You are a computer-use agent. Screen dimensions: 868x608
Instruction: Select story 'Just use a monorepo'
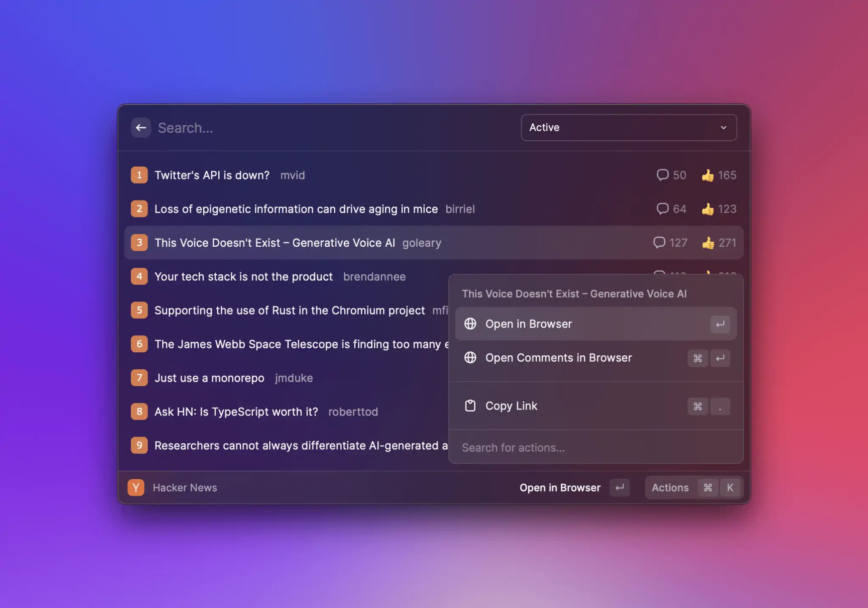[209, 378]
